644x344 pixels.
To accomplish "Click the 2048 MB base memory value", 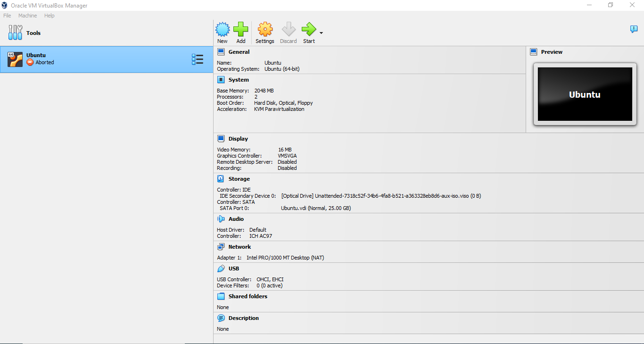I will pyautogui.click(x=264, y=91).
